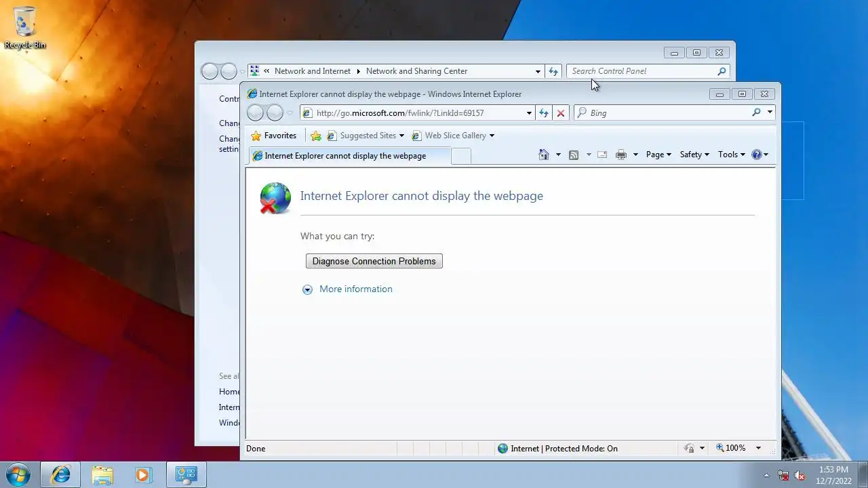Click the Refresh icon in Internet Explorer
Image resolution: width=868 pixels, height=488 pixels.
point(543,113)
